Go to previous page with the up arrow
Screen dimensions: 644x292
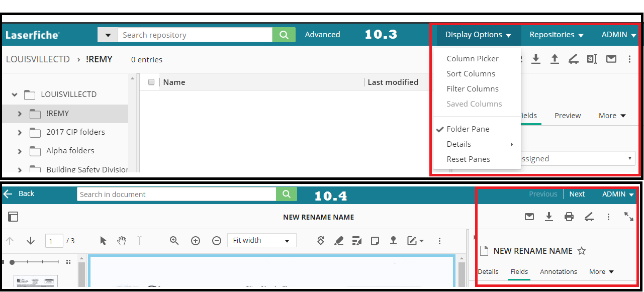point(10,241)
